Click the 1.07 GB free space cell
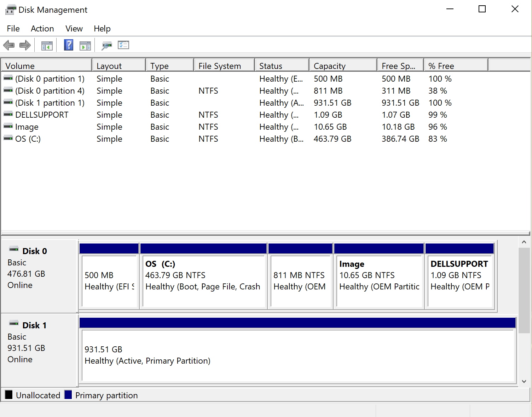This screenshot has height=417, width=532. pyautogui.click(x=396, y=115)
